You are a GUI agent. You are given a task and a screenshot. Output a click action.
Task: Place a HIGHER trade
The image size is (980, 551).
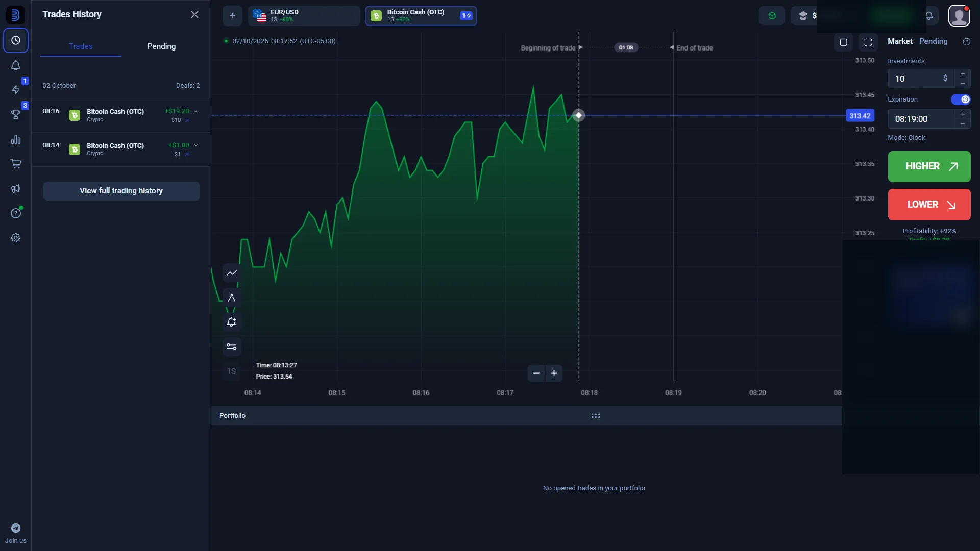[x=929, y=166]
